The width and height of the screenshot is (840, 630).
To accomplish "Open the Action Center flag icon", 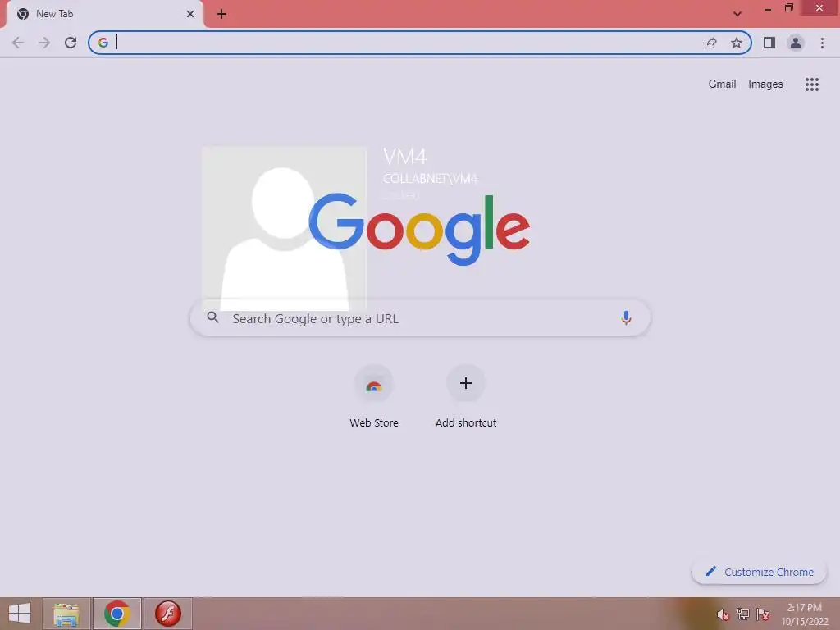I will (763, 614).
